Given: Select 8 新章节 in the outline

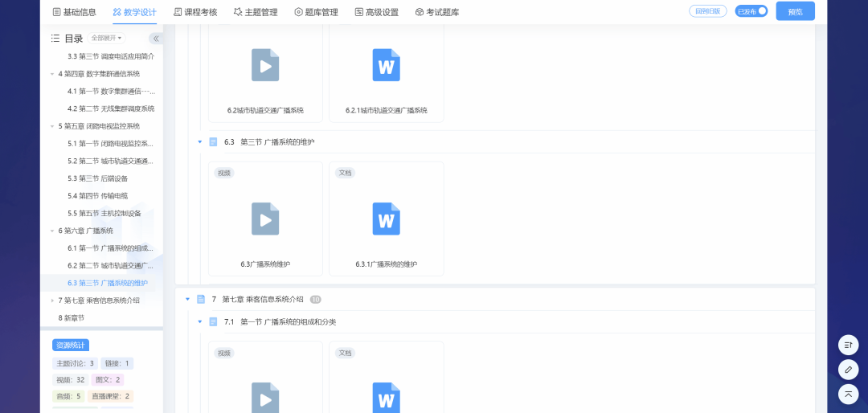Looking at the screenshot, I should (71, 317).
